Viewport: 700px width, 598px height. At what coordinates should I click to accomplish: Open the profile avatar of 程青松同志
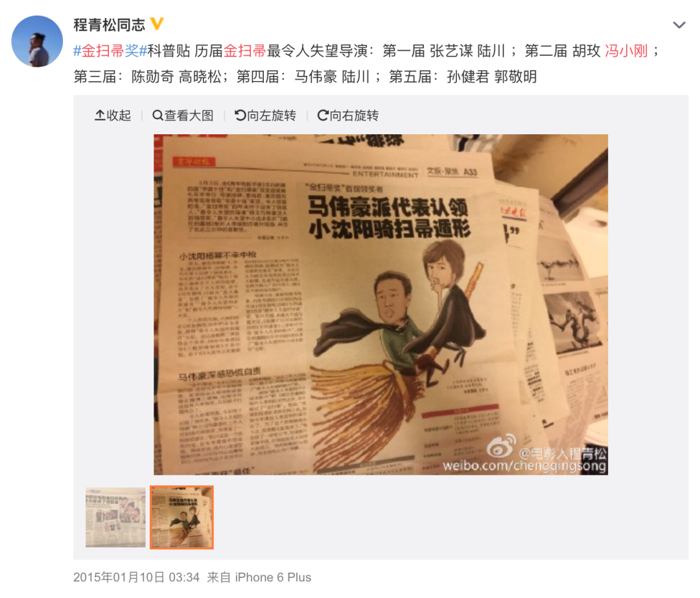point(37,42)
